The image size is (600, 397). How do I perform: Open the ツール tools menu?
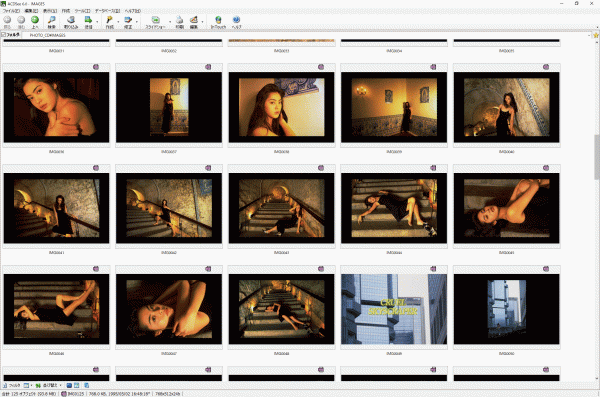pyautogui.click(x=82, y=11)
